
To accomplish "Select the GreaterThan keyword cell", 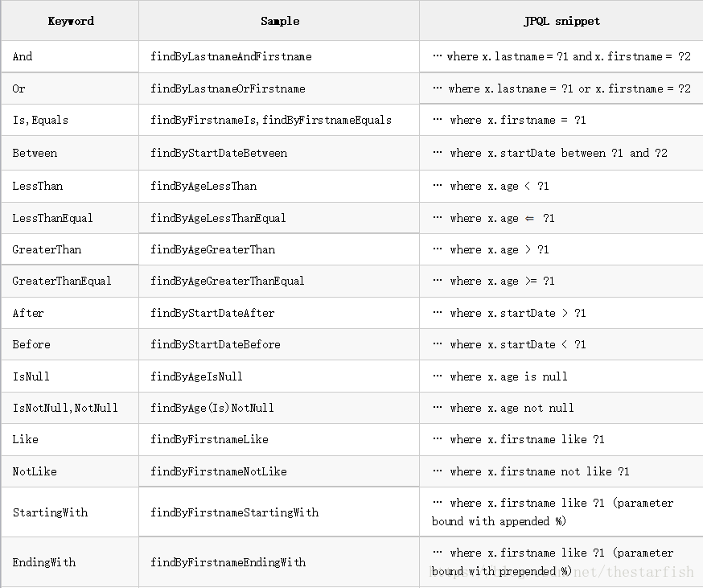I will 69,249.
